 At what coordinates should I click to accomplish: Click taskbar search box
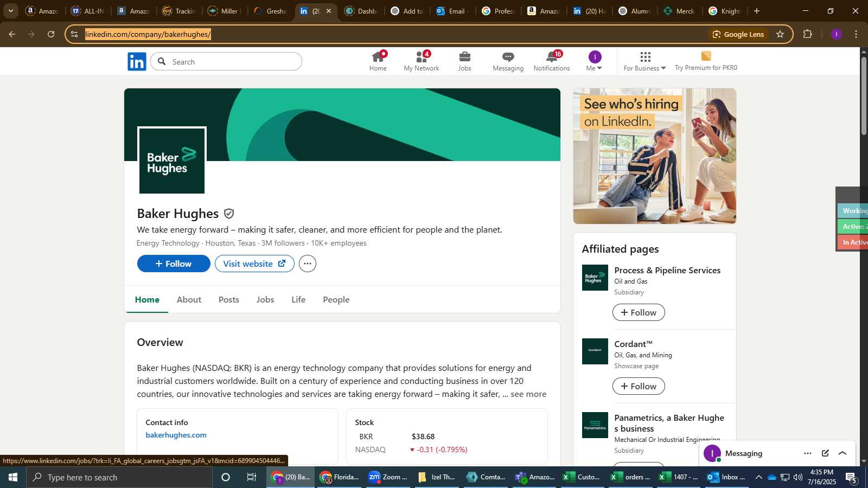click(x=119, y=477)
